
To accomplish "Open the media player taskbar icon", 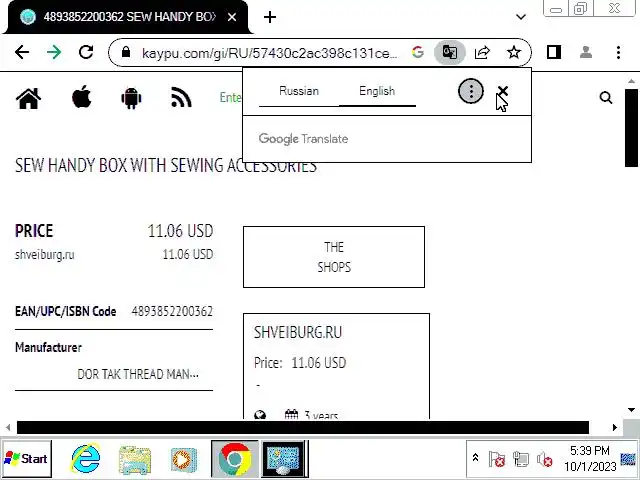I will [x=184, y=460].
